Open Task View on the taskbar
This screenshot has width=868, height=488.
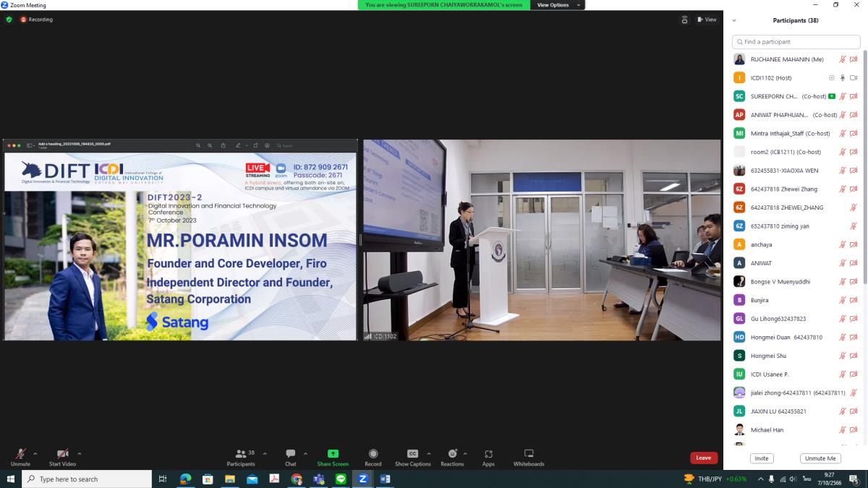click(163, 479)
